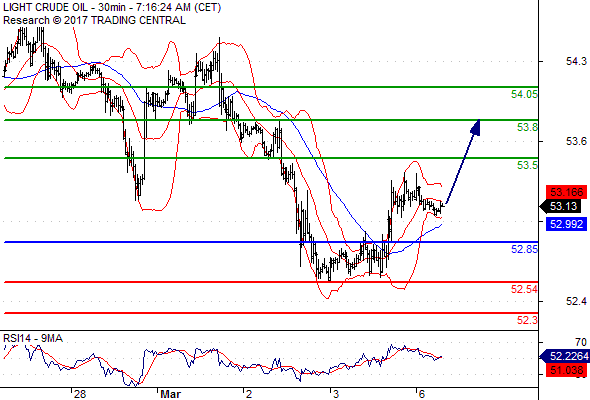Click the red 52.3 support level label

(527, 320)
